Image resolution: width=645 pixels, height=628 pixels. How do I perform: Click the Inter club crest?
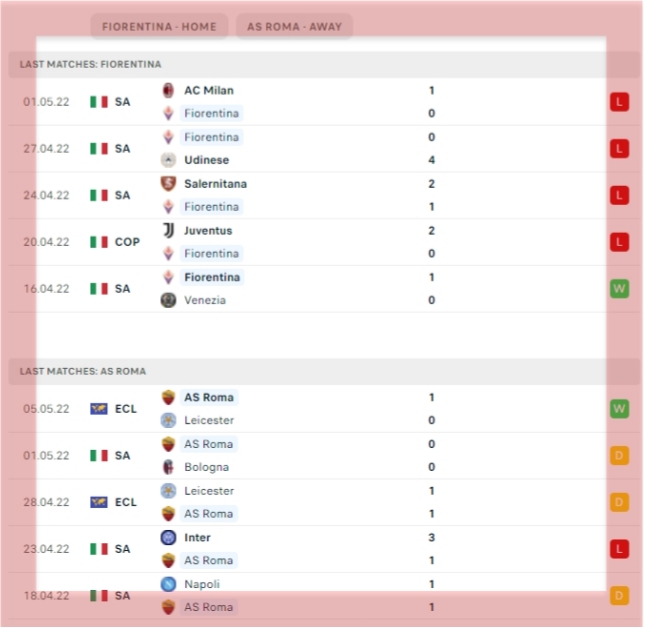pyautogui.click(x=168, y=538)
